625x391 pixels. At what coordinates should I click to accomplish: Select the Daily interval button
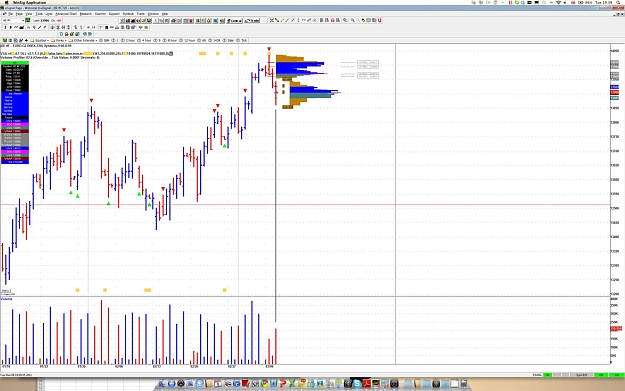click(x=228, y=40)
